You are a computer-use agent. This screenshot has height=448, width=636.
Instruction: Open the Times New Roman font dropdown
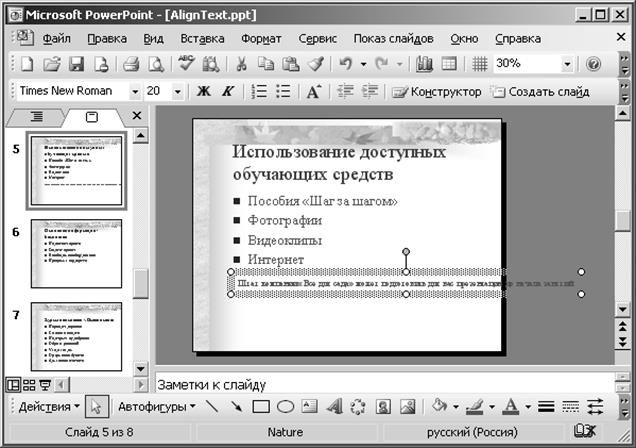[x=135, y=91]
